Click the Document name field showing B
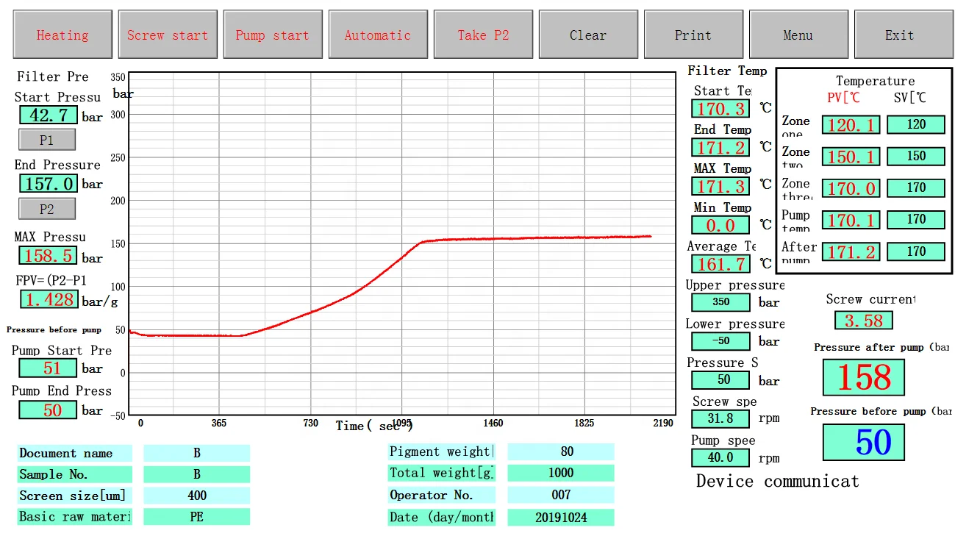 tap(196, 453)
